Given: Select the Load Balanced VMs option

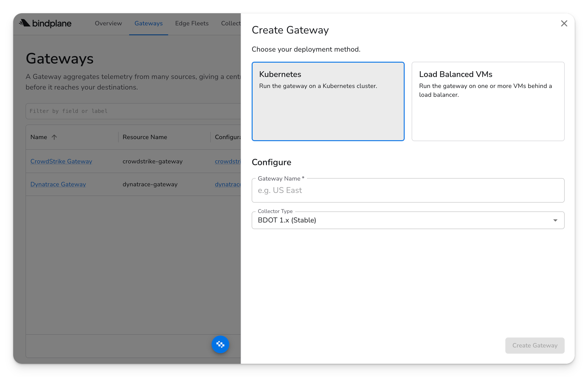Looking at the screenshot, I should (488, 101).
